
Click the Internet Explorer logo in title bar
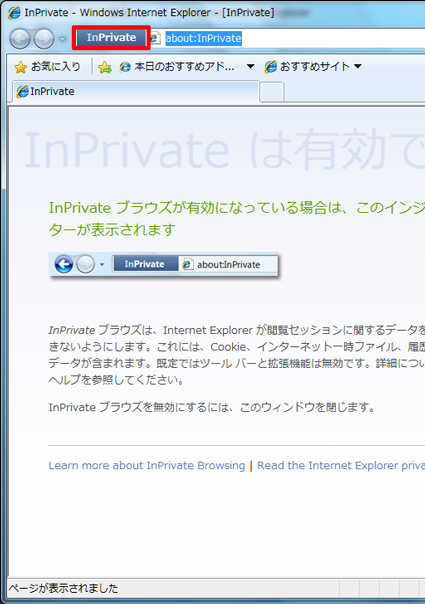[14, 13]
